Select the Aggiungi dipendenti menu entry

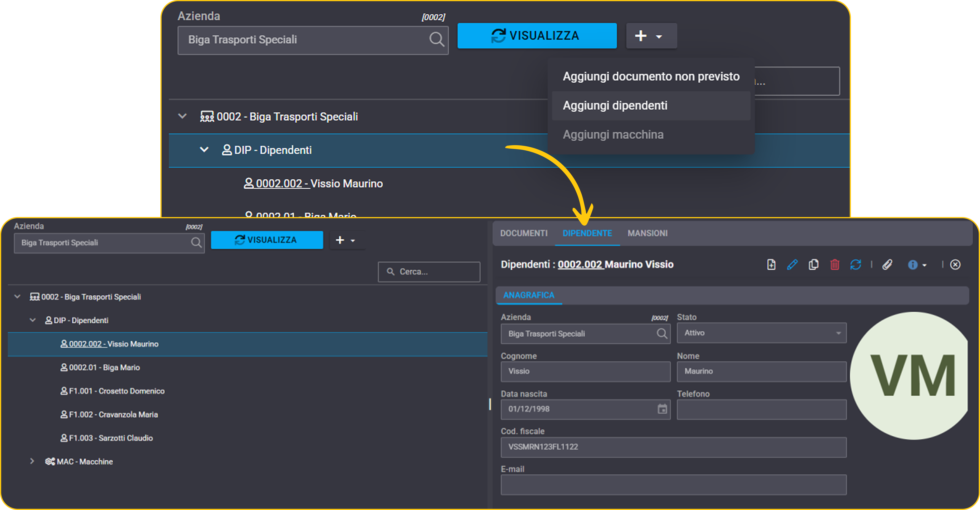651,106
